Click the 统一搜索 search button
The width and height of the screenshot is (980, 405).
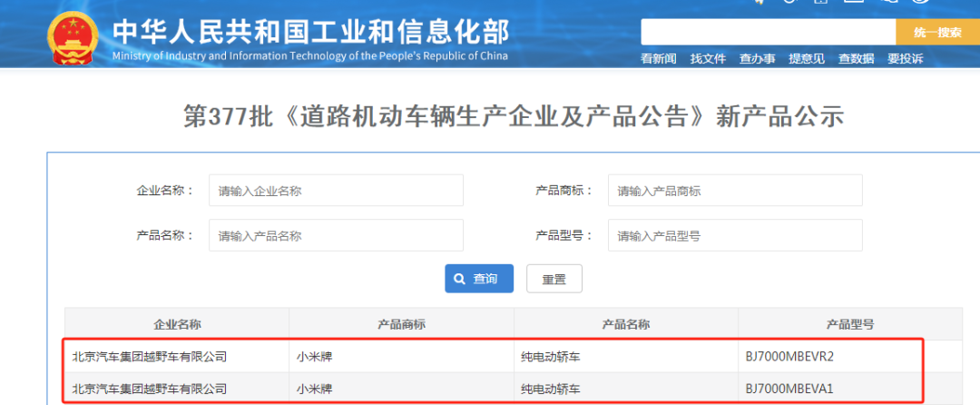(x=937, y=32)
